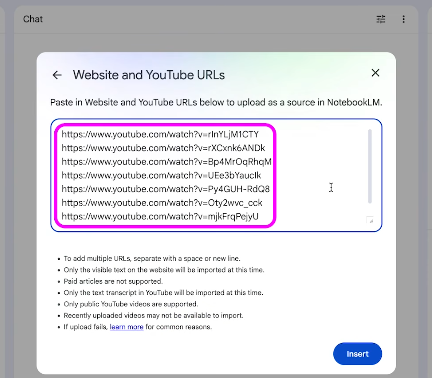Click 'Paid articles are not supported' note
Screen dimensions: 432x378
tap(113, 281)
